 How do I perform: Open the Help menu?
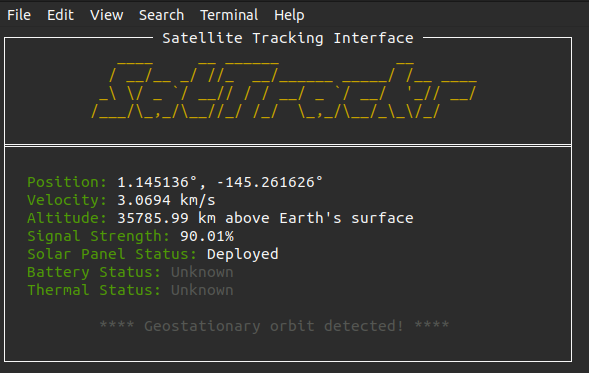[289, 15]
